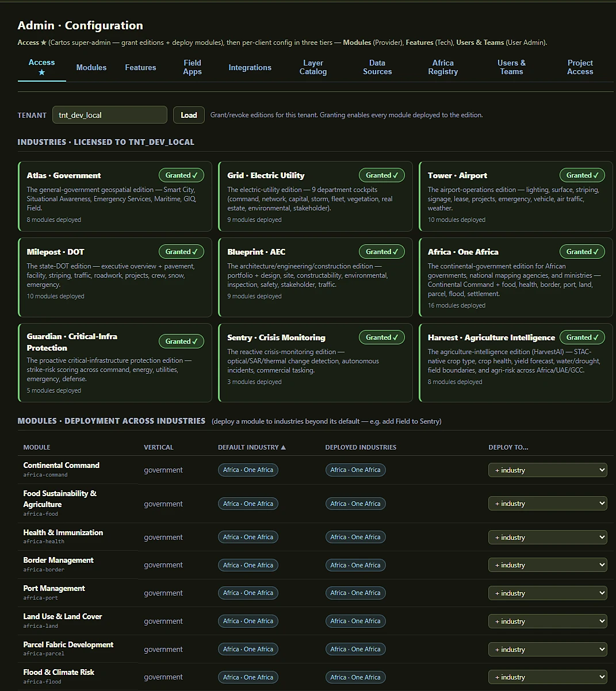Open industry dropdown for Border Management
Viewport: 616px width, 691px height.
[x=548, y=565]
